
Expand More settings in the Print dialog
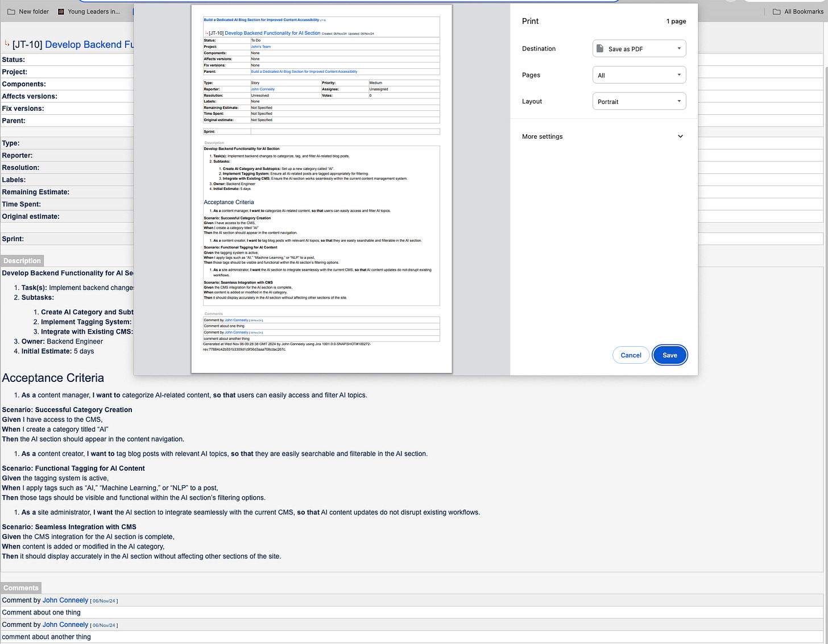click(x=603, y=136)
